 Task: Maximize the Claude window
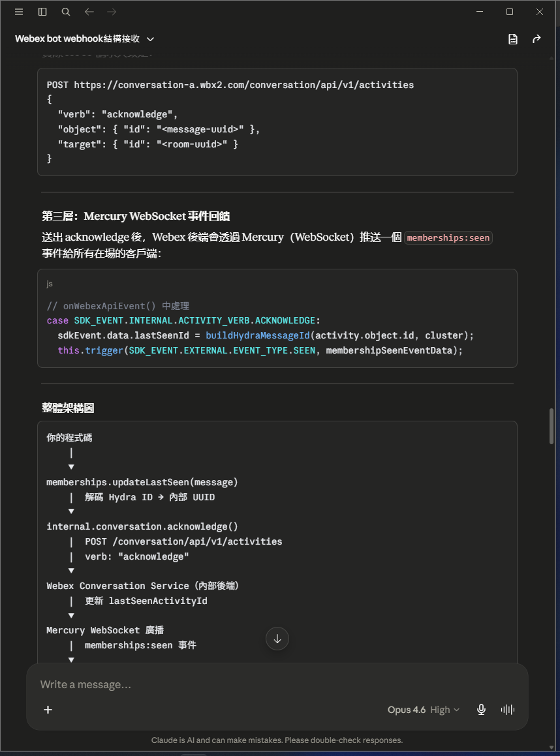(509, 12)
